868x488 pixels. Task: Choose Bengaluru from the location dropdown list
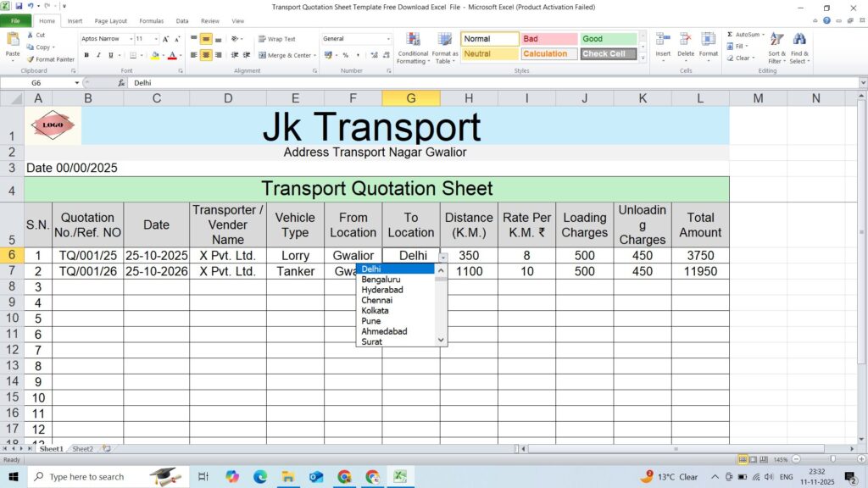coord(381,280)
